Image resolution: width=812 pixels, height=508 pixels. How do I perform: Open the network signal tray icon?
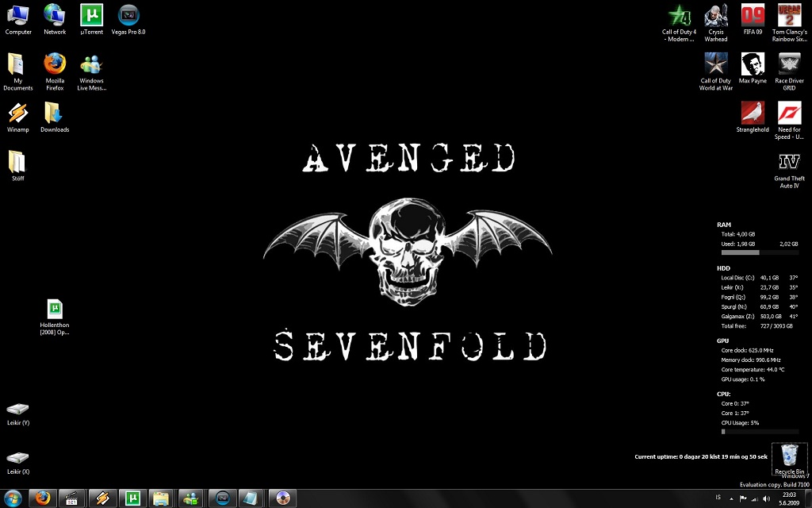tap(755, 498)
